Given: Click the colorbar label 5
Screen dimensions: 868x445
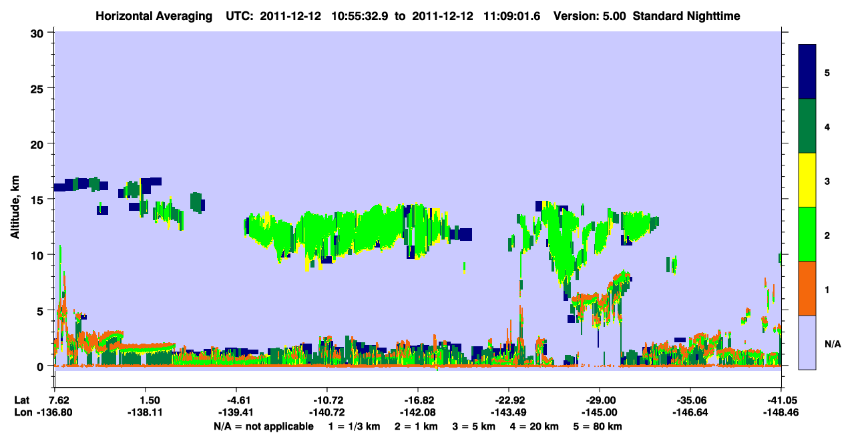Looking at the screenshot, I should click(827, 72).
